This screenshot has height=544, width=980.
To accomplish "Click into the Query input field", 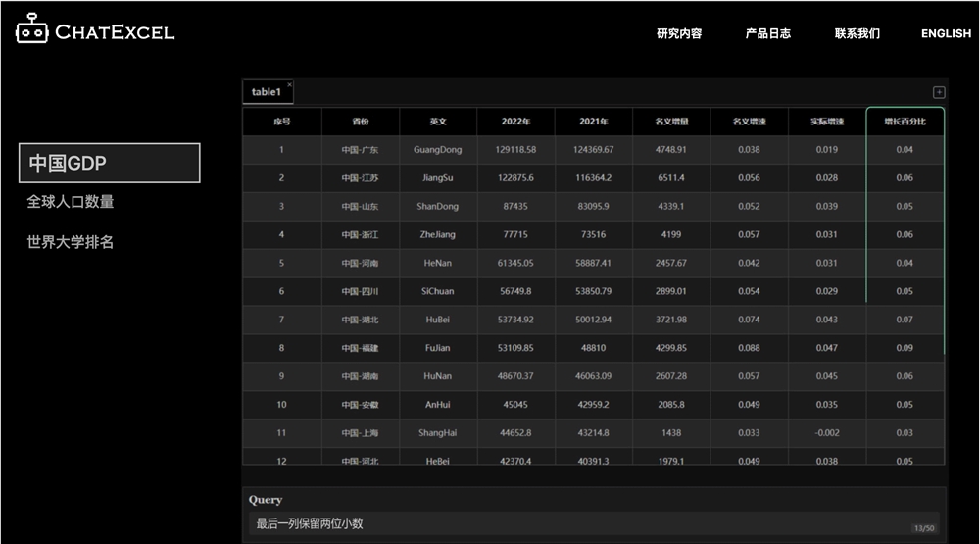I will click(578, 523).
